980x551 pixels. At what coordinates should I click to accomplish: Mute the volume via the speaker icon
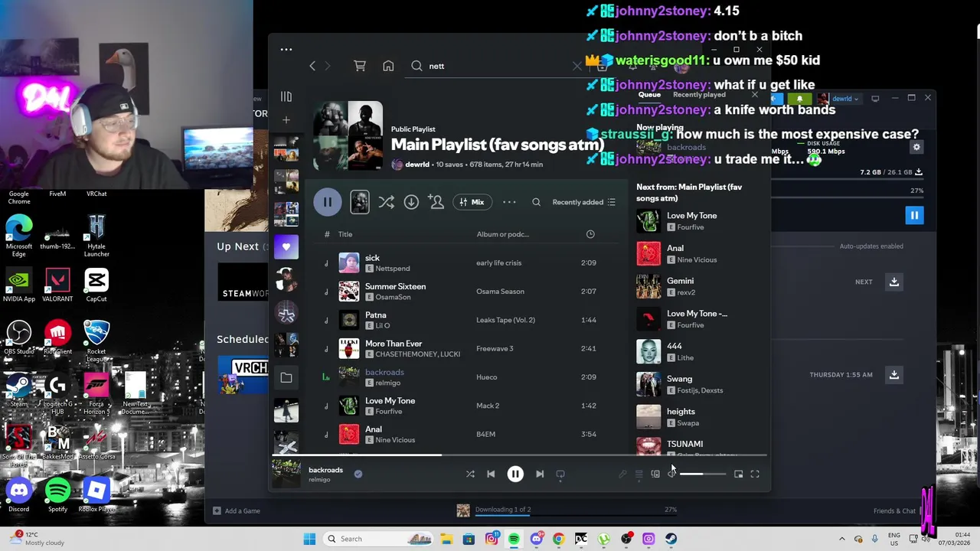[671, 474]
